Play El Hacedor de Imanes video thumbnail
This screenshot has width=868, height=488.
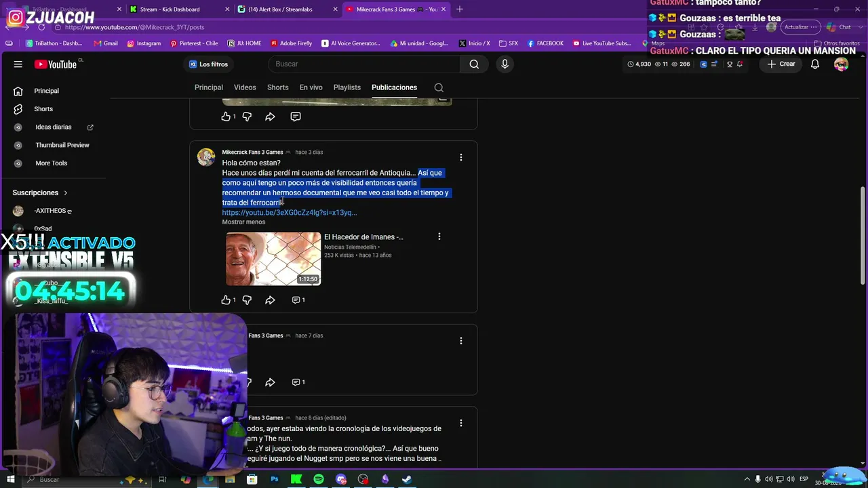point(273,259)
